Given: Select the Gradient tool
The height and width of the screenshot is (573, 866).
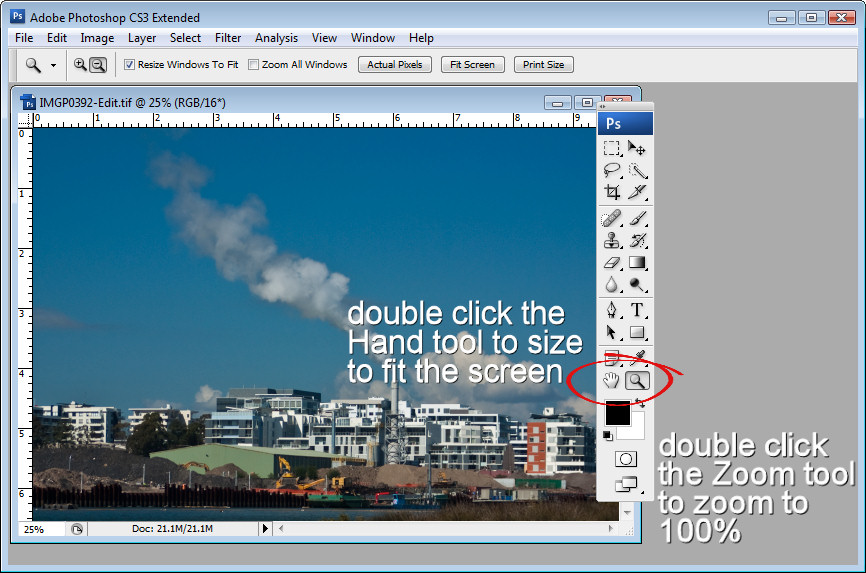Looking at the screenshot, I should click(x=637, y=262).
